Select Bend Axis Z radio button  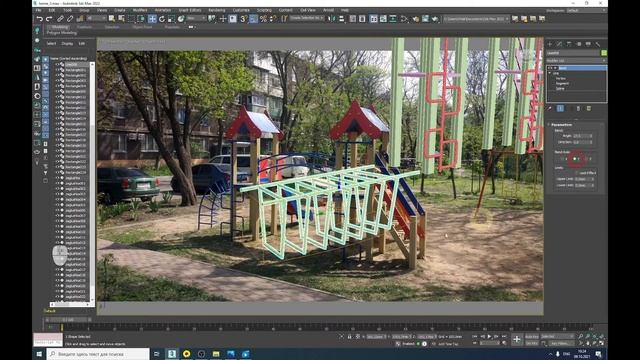tap(587, 159)
